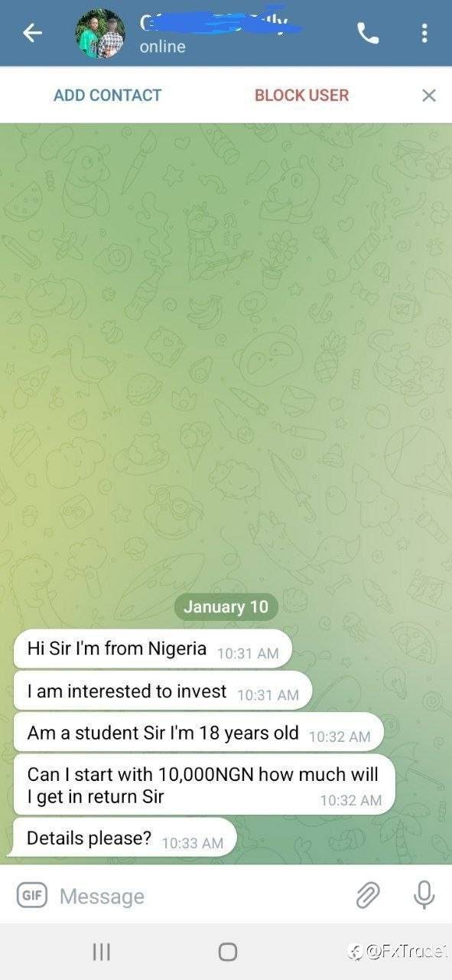Select message about starting with 10,000NGN

tap(203, 784)
